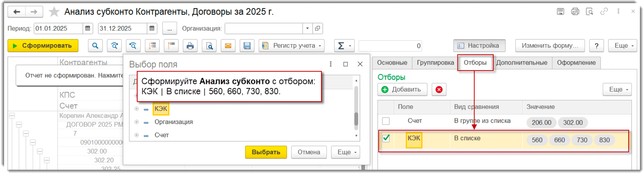Save icon in title bar
This screenshot has height=174, width=644.
click(560, 12)
